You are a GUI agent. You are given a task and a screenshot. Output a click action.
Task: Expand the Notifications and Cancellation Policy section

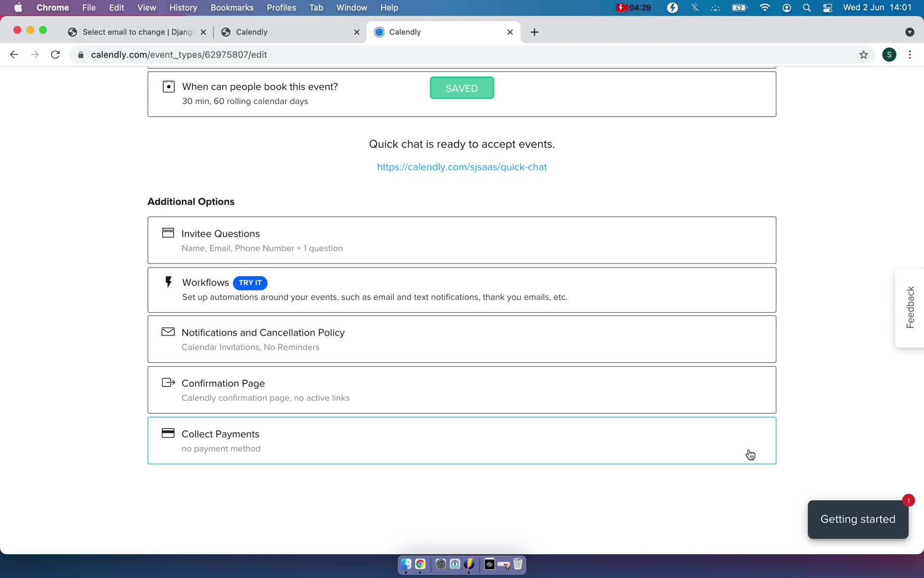coord(462,339)
